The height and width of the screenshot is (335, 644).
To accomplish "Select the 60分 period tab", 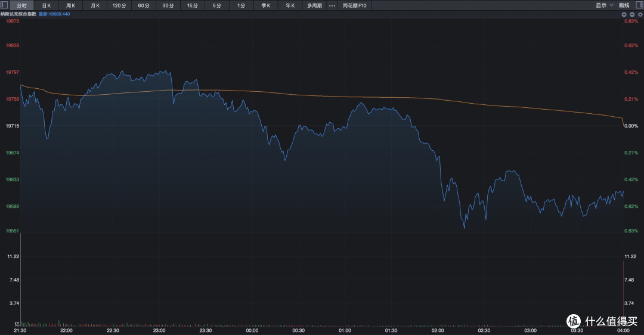I will coord(144,5).
